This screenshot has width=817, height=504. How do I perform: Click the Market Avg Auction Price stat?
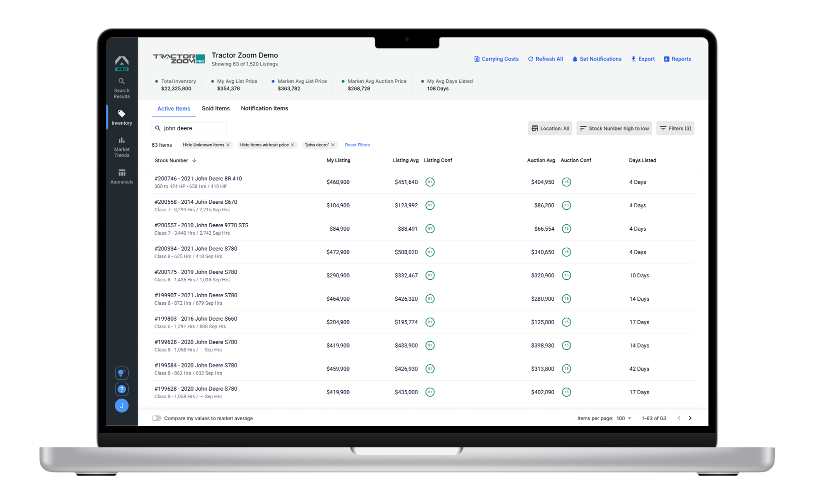coord(374,85)
